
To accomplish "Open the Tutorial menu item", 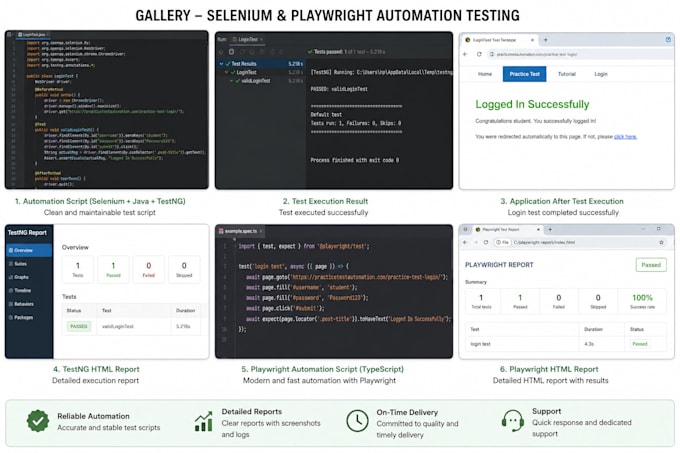I will tap(566, 74).
